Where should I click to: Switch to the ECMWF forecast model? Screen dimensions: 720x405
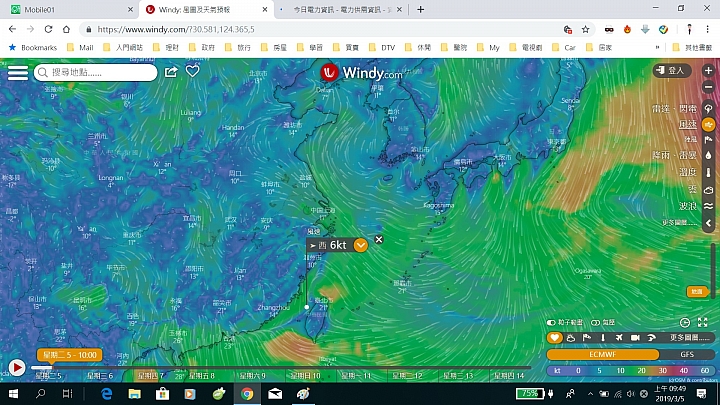pyautogui.click(x=602, y=354)
